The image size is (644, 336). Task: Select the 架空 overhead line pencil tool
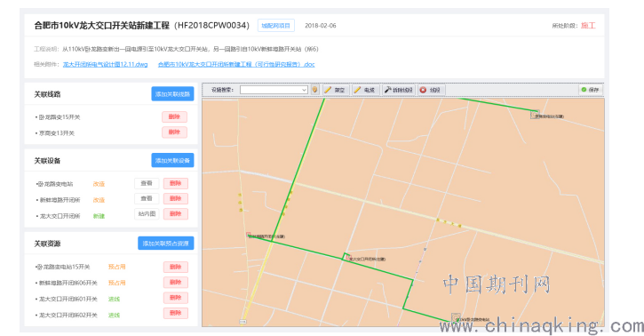point(335,90)
